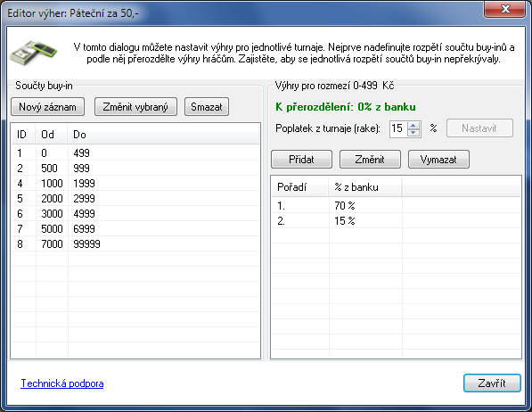532x412 pixels.
Task: Focus the rake percentage field showing 15
Action: point(398,128)
